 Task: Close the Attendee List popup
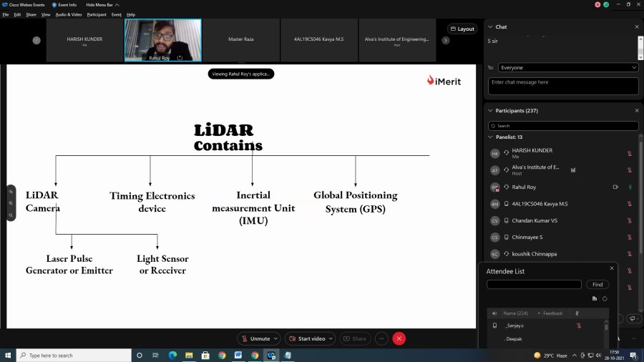coord(611,268)
